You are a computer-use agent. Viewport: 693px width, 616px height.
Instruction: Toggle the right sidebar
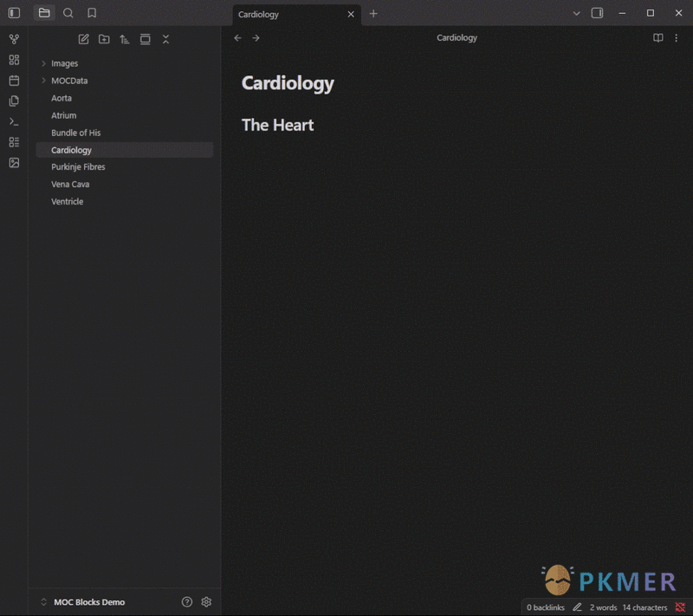(x=597, y=13)
